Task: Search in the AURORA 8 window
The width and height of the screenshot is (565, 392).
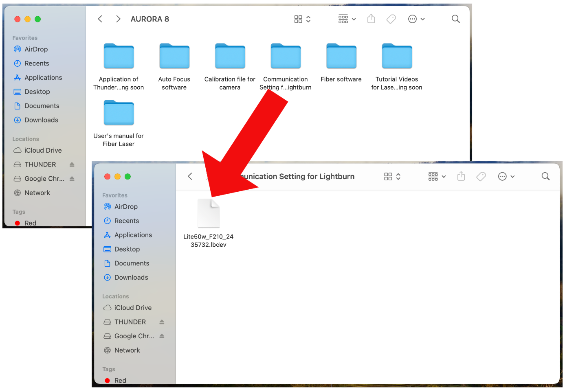Action: tap(456, 19)
